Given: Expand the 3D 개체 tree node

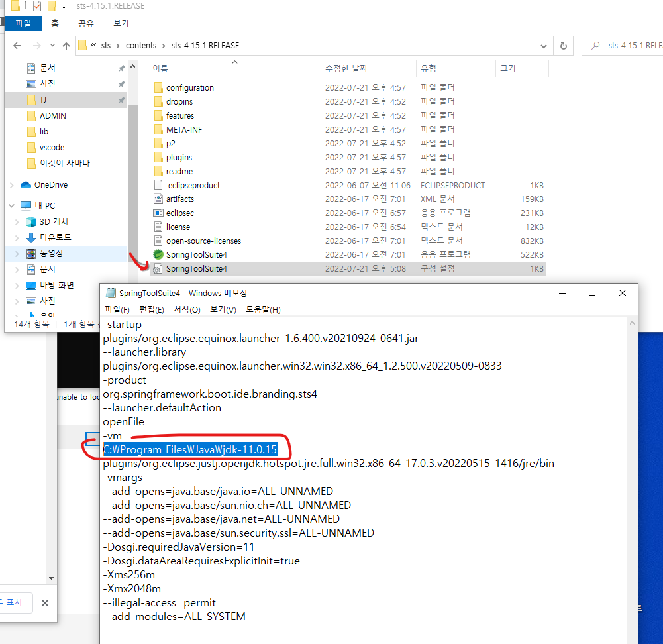Looking at the screenshot, I should pos(17,222).
